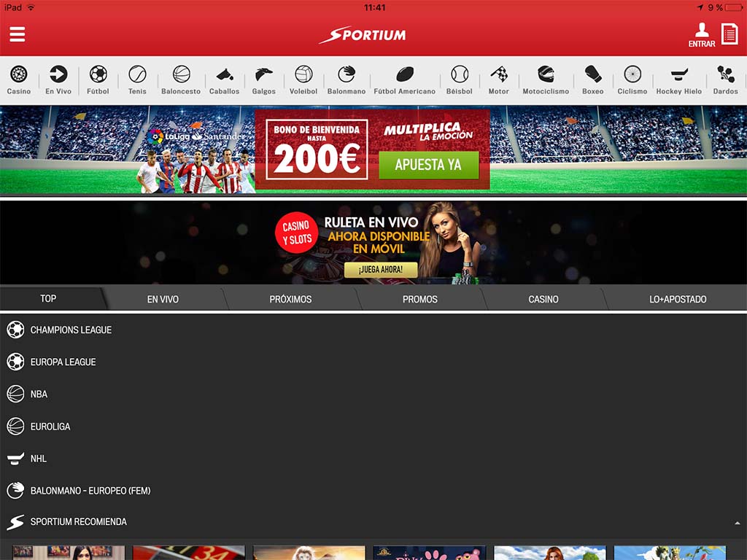
Task: Switch to the CASINO tab
Action: (x=543, y=299)
